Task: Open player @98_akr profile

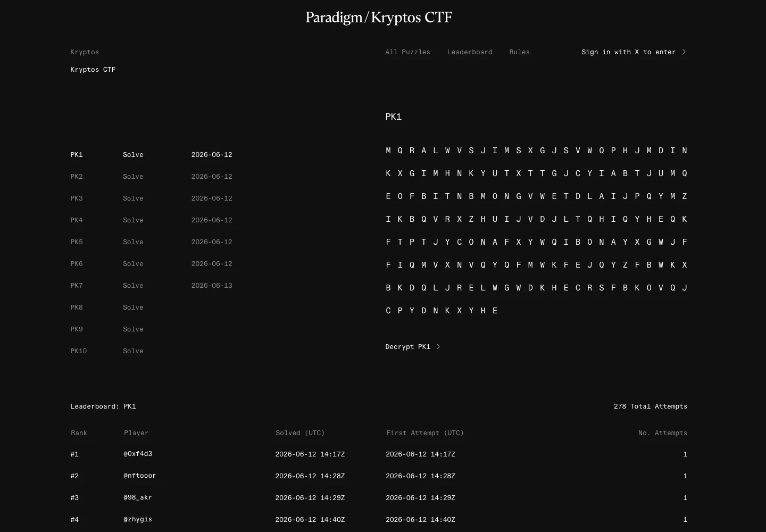Action: [x=138, y=497]
